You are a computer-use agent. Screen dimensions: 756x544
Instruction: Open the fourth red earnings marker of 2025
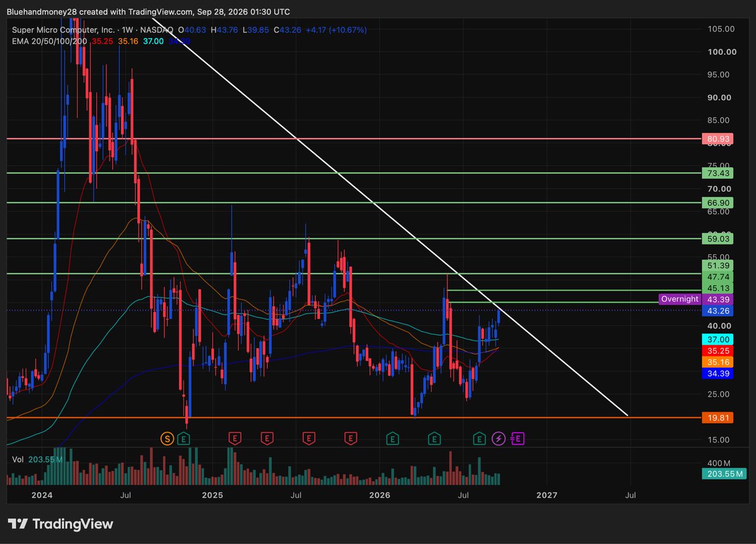point(351,438)
